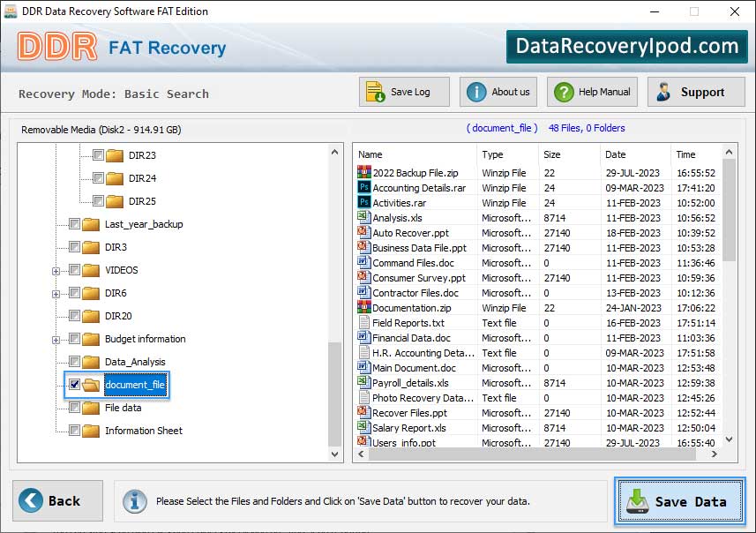Image resolution: width=756 pixels, height=533 pixels.
Task: Click the VIDEOS folder icon
Action: (x=91, y=270)
